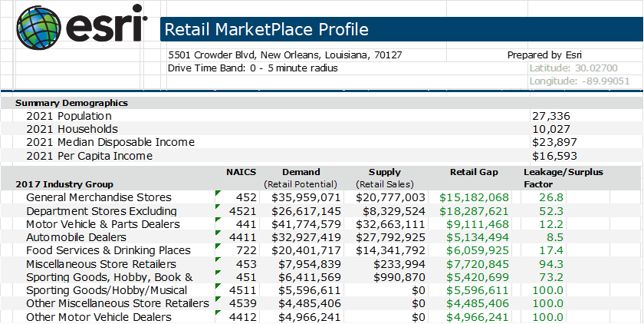Select the value $23,897
The image size is (644, 324).
tap(554, 142)
